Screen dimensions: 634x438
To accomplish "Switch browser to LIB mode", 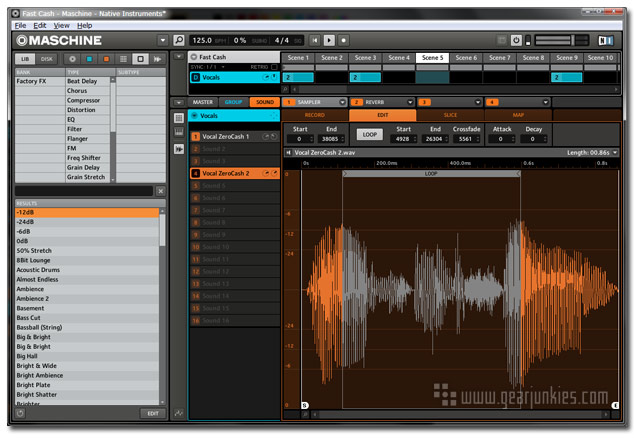I will (x=25, y=59).
